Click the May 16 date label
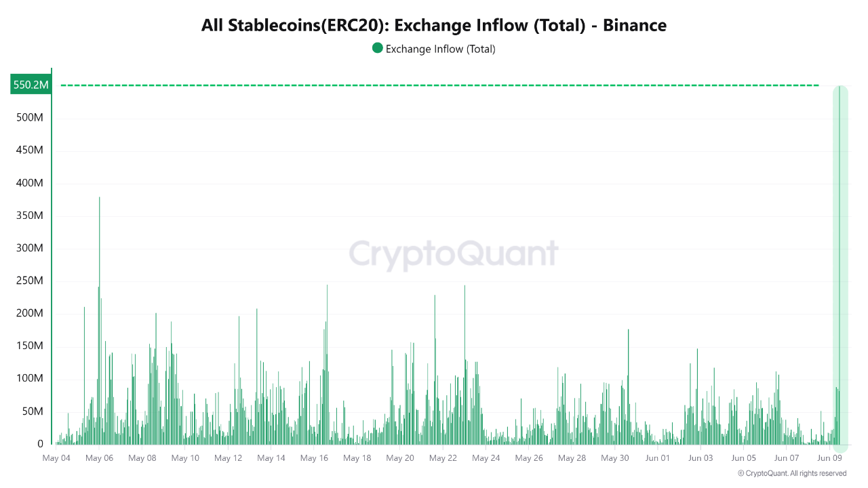Viewport: 868px width, 488px height. coord(314,458)
